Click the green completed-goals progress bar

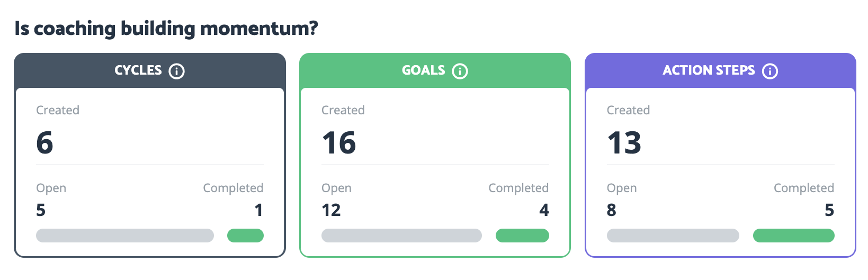[x=522, y=236]
